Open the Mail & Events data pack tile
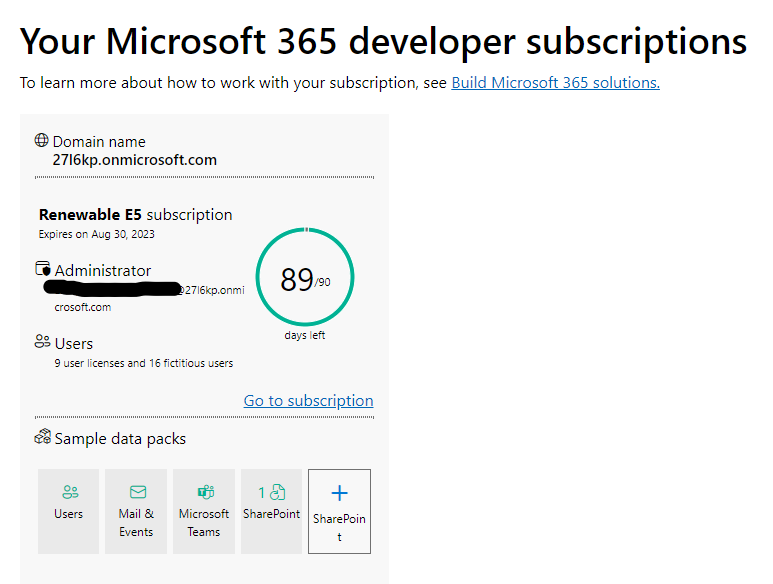 pos(136,511)
